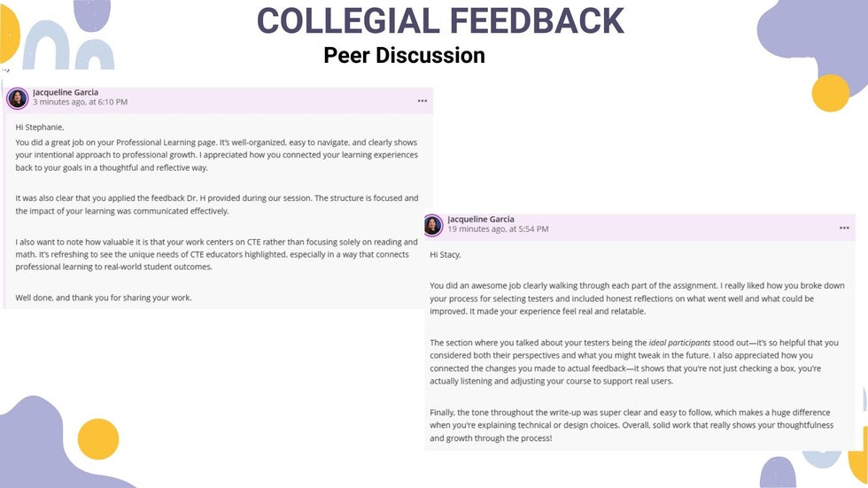Viewport: 868px width, 488px height.
Task: Click the '19 minutes ago, at 5:54 PM' timestamp
Action: 498,229
